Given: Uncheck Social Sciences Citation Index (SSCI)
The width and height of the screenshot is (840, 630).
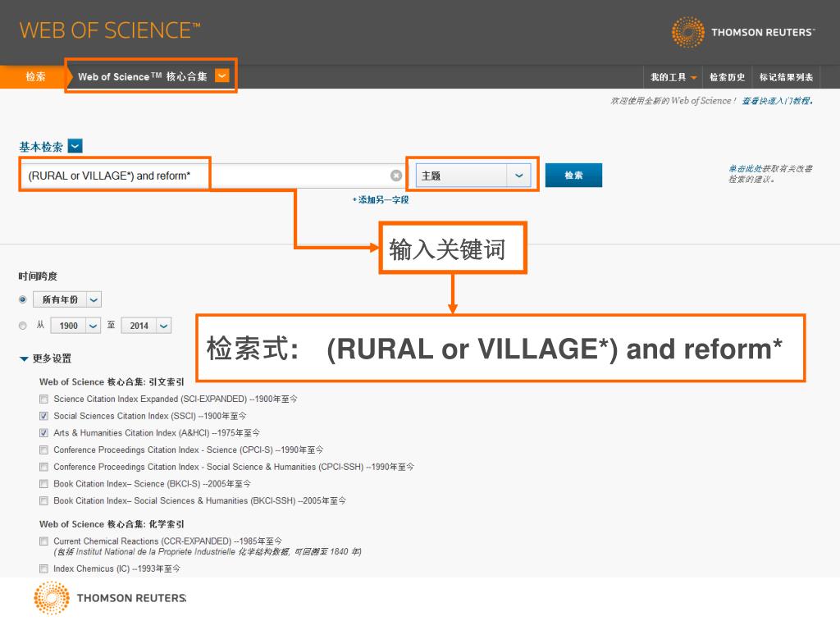Looking at the screenshot, I should click(44, 416).
